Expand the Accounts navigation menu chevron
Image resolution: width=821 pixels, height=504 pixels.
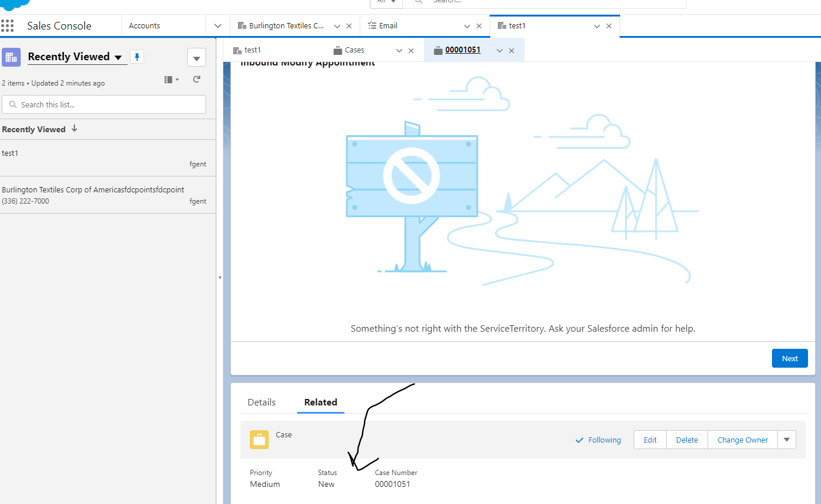pyautogui.click(x=218, y=26)
